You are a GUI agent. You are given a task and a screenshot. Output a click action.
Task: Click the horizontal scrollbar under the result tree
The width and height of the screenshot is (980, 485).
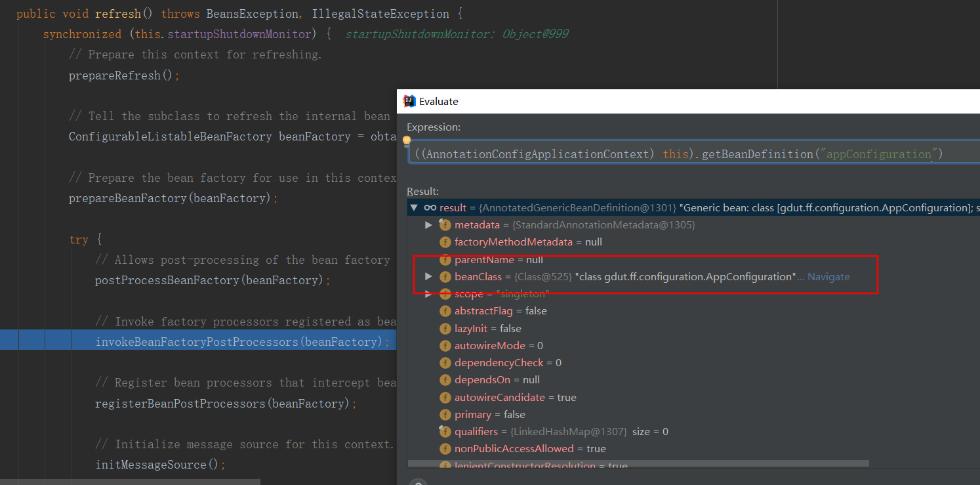pos(638,463)
